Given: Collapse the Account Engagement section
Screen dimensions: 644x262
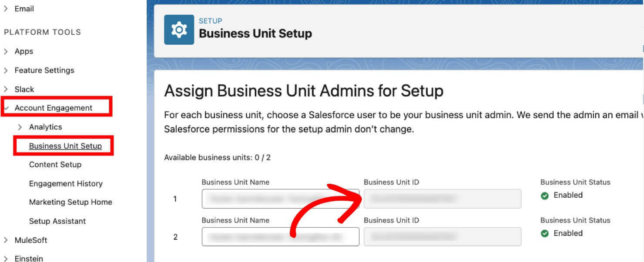Looking at the screenshot, I should pos(7,108).
